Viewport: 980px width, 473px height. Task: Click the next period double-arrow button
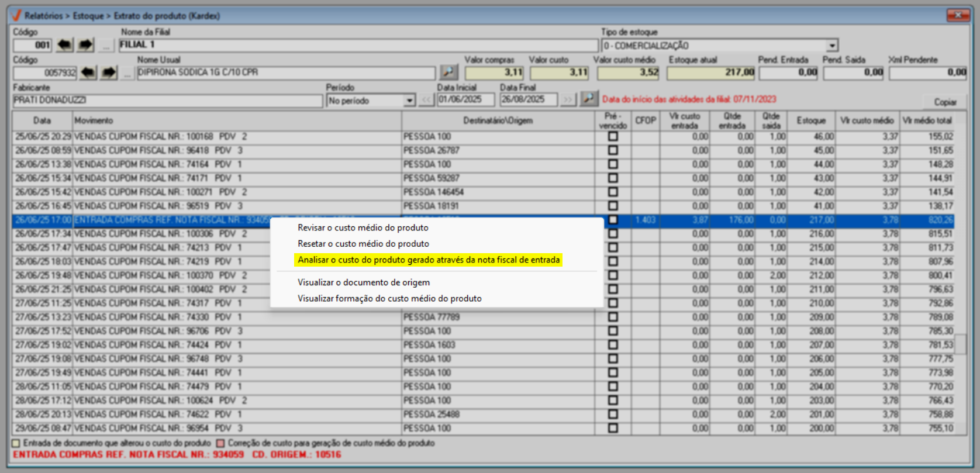(x=568, y=100)
